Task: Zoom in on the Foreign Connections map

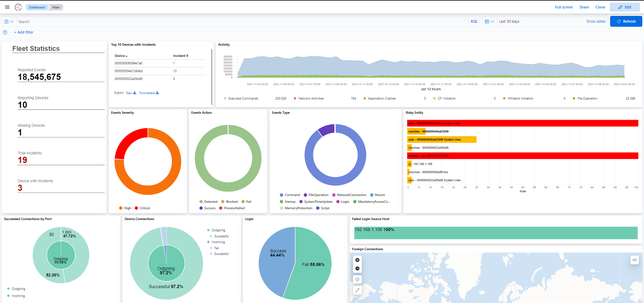Action: tap(357, 260)
